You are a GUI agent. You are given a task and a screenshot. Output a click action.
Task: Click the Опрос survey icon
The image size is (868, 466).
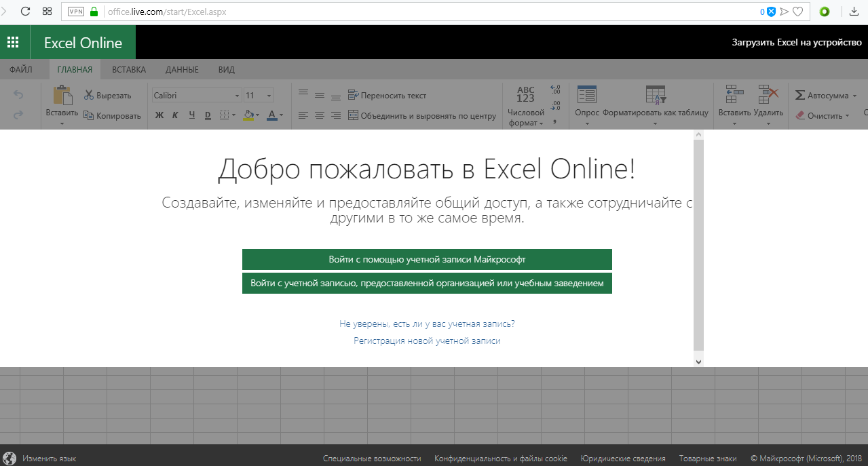click(586, 95)
